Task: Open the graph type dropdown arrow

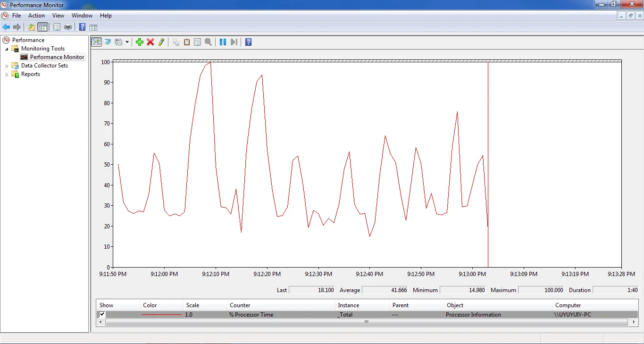Action: point(127,42)
